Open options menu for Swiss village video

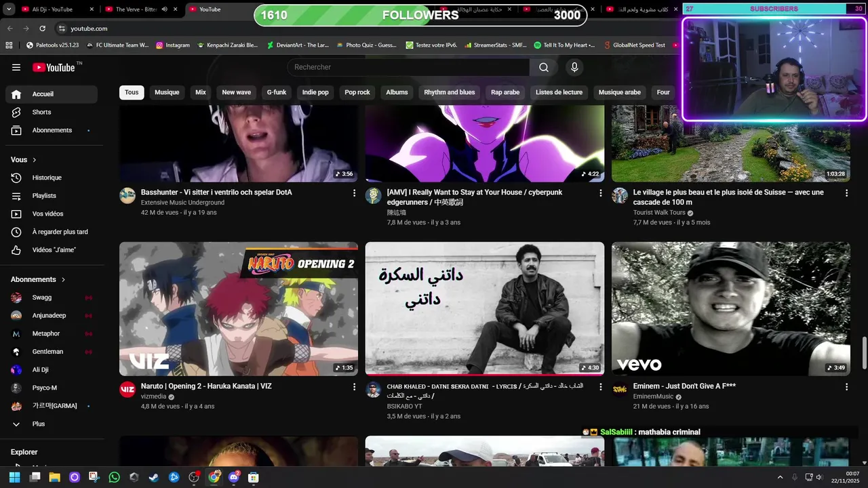846,193
